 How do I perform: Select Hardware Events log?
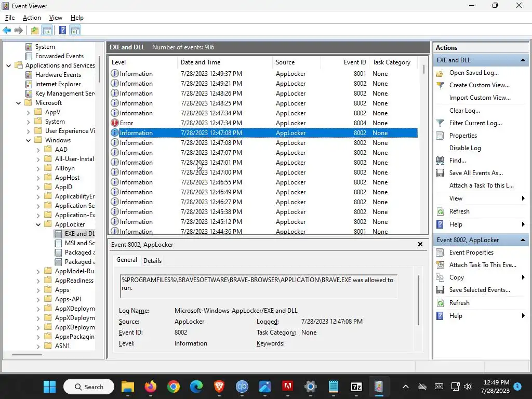pyautogui.click(x=54, y=75)
